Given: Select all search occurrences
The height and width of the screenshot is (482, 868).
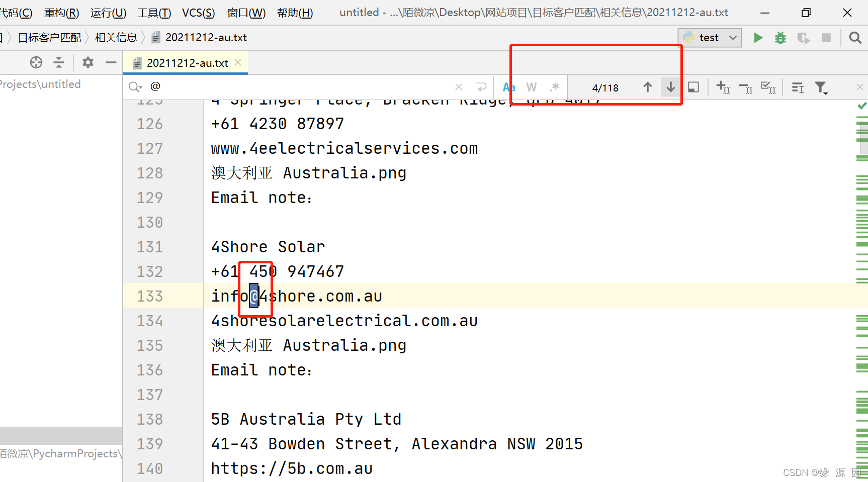Looking at the screenshot, I should [x=768, y=87].
